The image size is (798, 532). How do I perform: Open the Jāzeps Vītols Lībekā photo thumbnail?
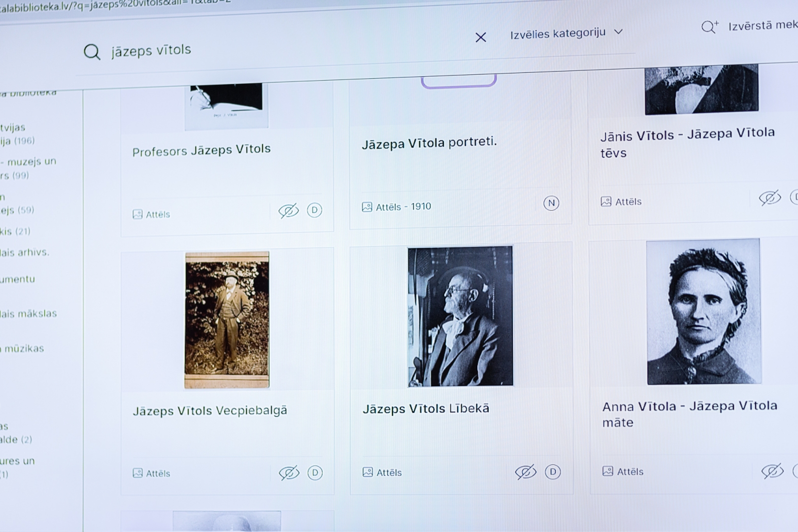(460, 316)
